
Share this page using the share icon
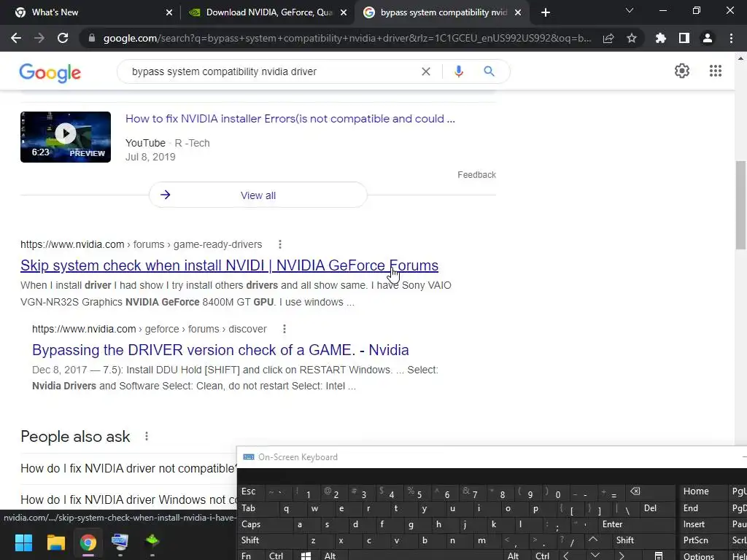click(608, 38)
